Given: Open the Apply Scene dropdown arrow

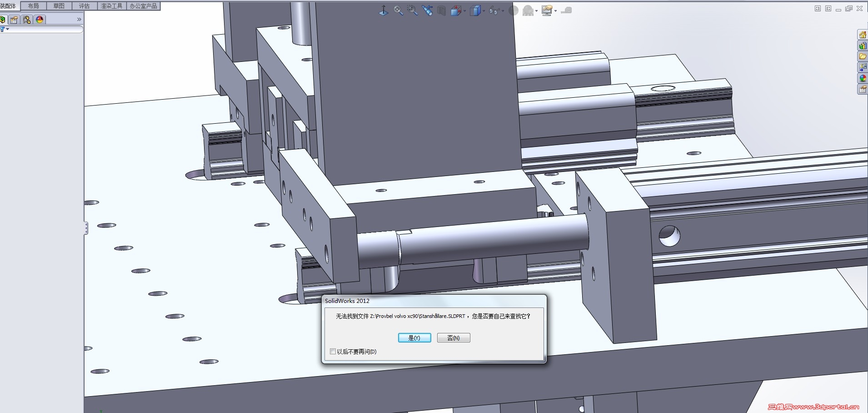Looking at the screenshot, I should tap(537, 11).
